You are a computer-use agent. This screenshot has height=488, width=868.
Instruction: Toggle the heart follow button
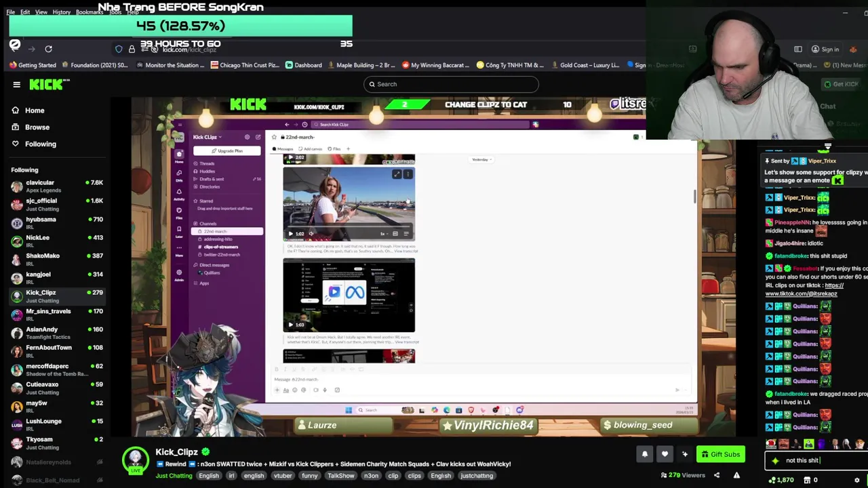click(665, 454)
